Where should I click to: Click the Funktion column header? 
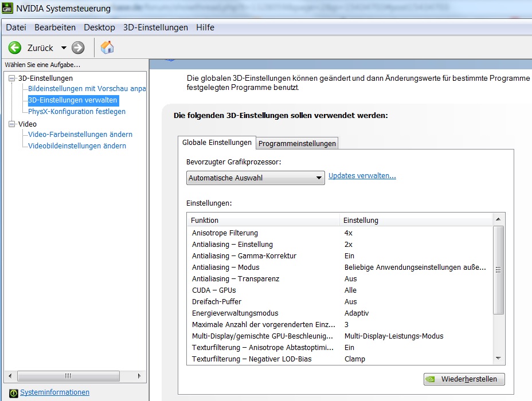pyautogui.click(x=263, y=220)
